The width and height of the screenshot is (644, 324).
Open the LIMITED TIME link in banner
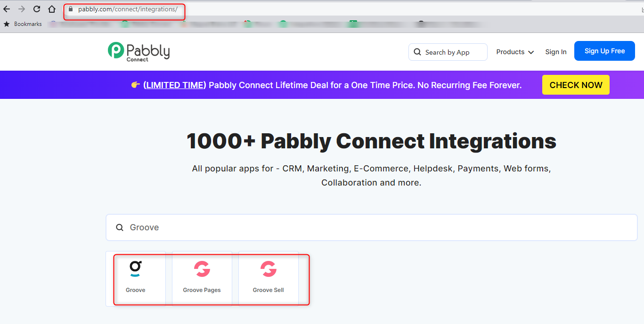point(175,85)
